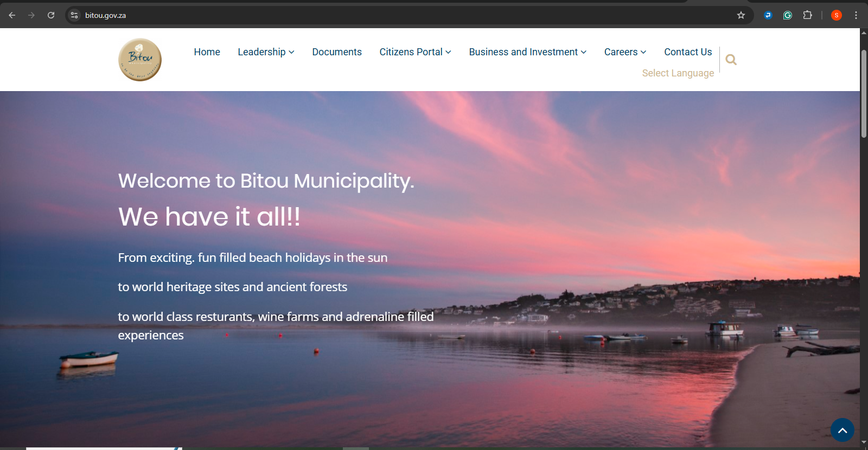Click the Bitou Municipality logo
Screen dimensions: 868x450
pyautogui.click(x=140, y=60)
